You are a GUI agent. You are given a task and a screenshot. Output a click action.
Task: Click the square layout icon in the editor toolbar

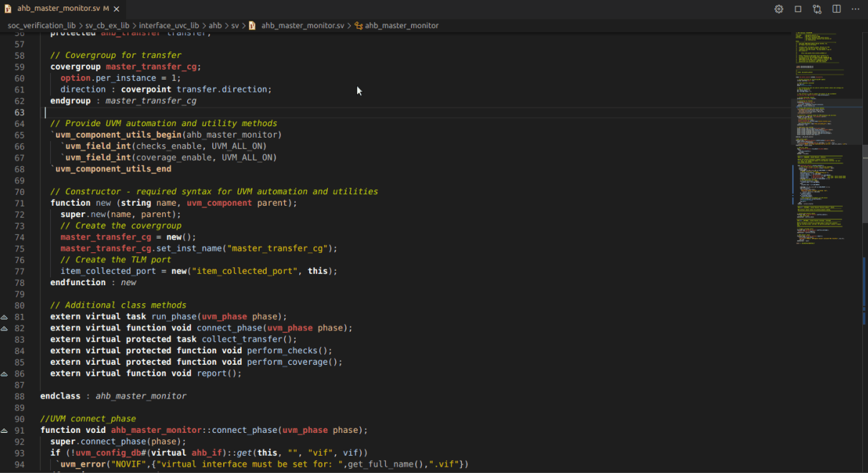798,9
